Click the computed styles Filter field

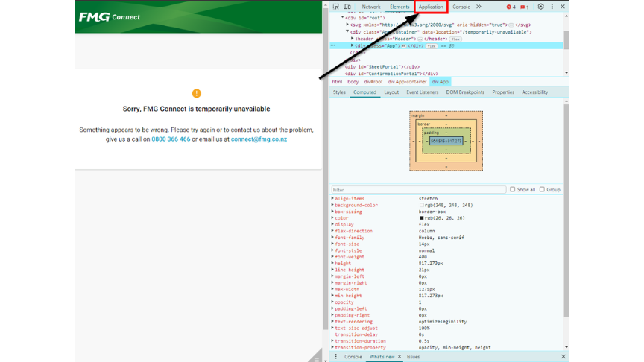[419, 190]
